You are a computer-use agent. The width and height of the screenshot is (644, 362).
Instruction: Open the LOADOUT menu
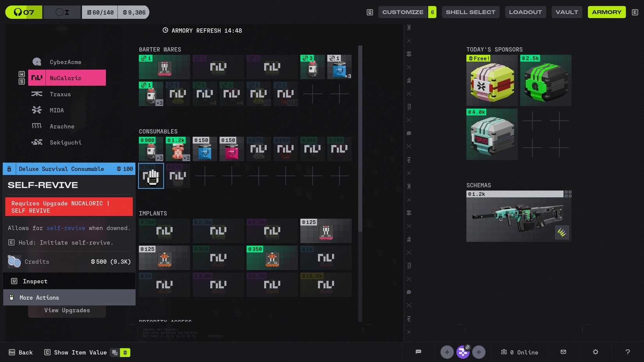[x=525, y=12]
